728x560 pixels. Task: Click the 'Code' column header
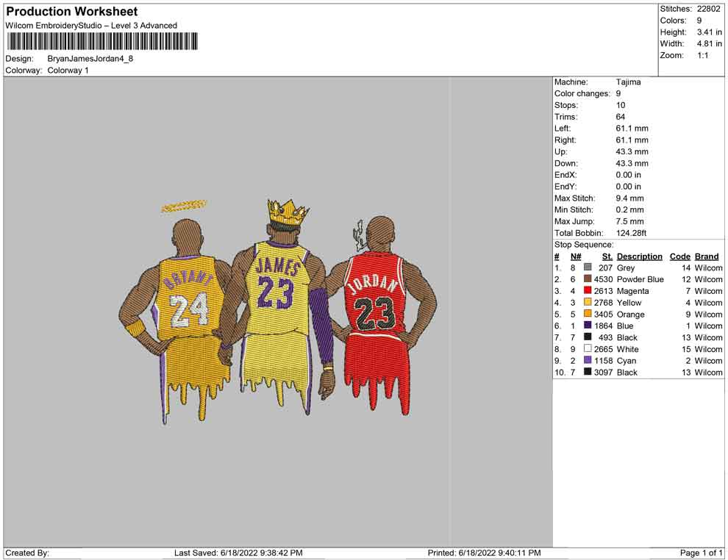coord(679,256)
